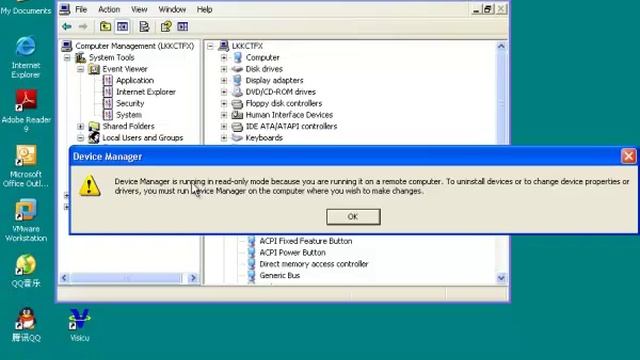Open the Application event log
The image size is (640, 360).
[x=135, y=80]
